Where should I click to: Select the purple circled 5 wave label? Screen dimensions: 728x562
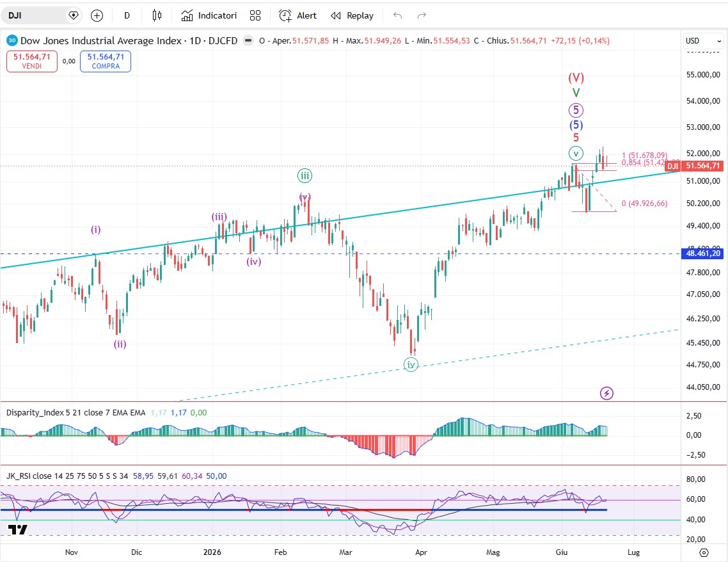tap(576, 110)
